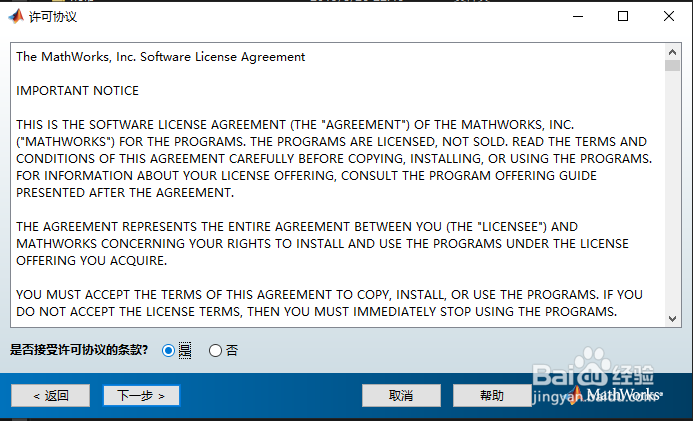
Task: Click the license text scrollbar thumb
Action: click(673, 65)
